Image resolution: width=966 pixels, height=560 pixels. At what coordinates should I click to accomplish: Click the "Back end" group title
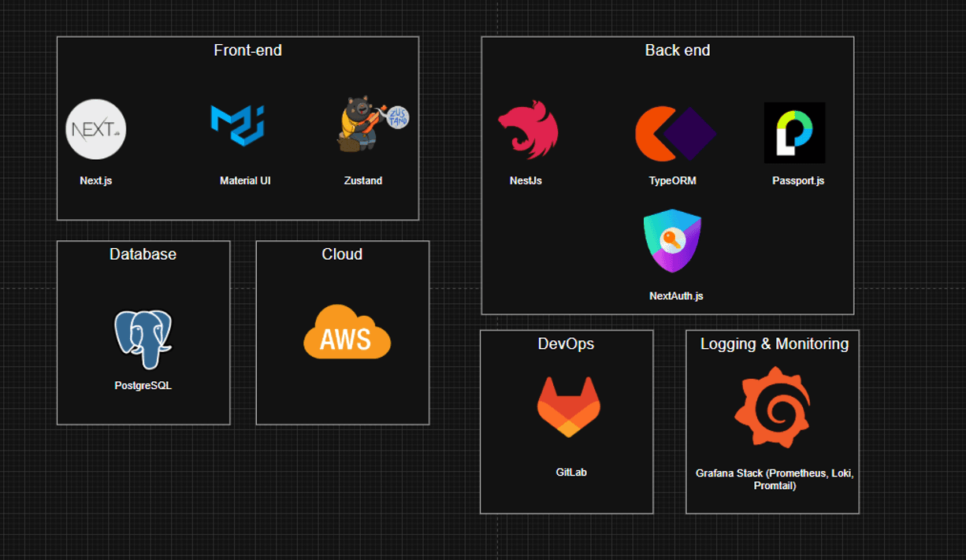677,50
